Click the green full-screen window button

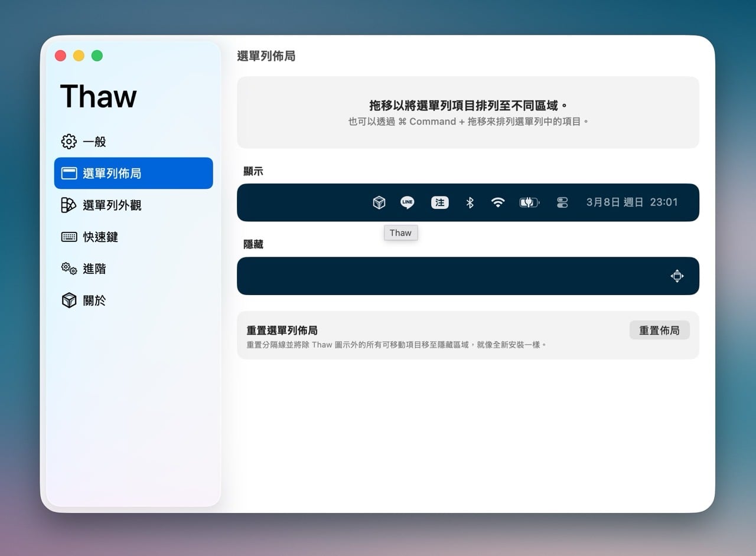(x=97, y=56)
